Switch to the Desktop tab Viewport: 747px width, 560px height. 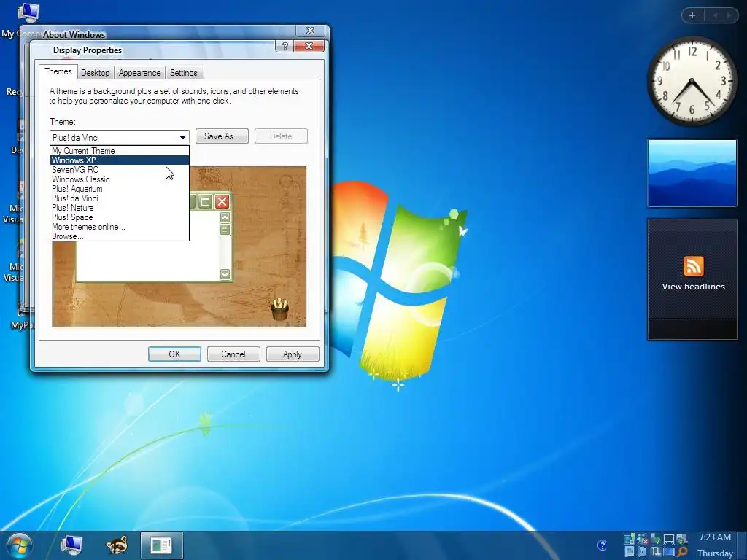[x=96, y=73]
